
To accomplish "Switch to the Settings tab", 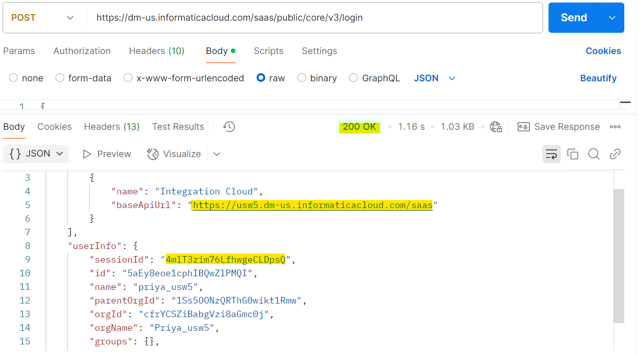I will tap(319, 51).
